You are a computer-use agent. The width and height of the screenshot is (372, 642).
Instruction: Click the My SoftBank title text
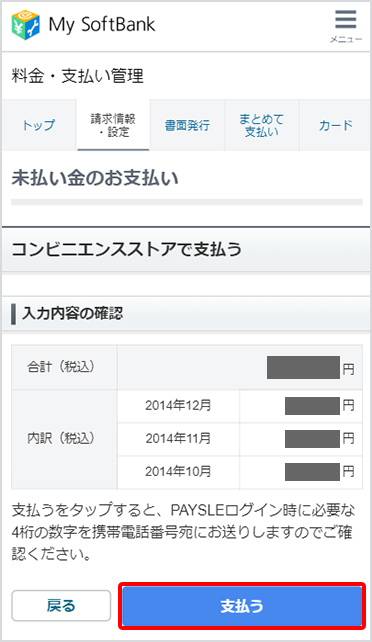[102, 25]
